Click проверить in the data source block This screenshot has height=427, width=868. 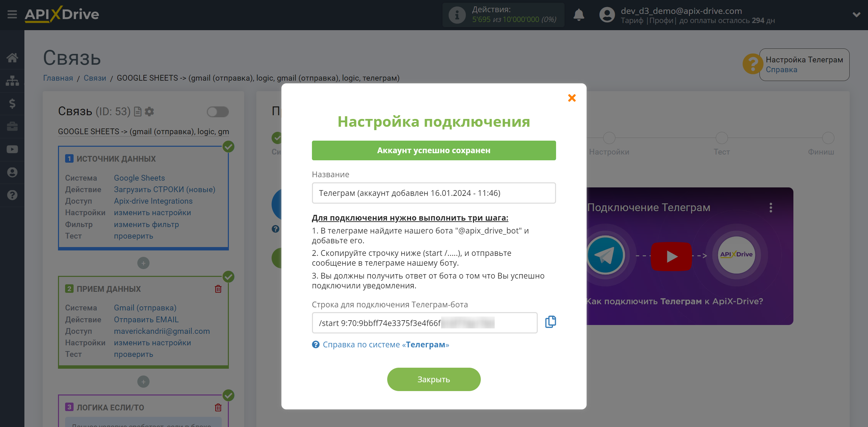[x=134, y=236]
